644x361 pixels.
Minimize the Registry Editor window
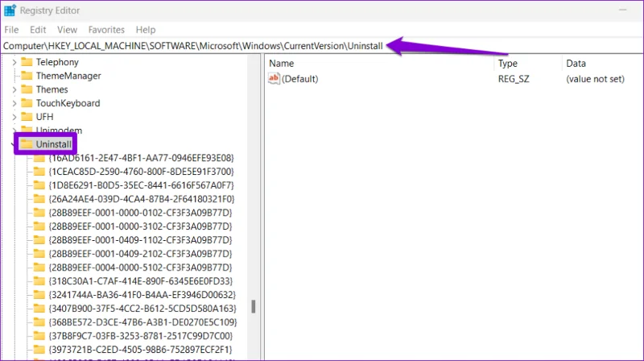click(623, 10)
